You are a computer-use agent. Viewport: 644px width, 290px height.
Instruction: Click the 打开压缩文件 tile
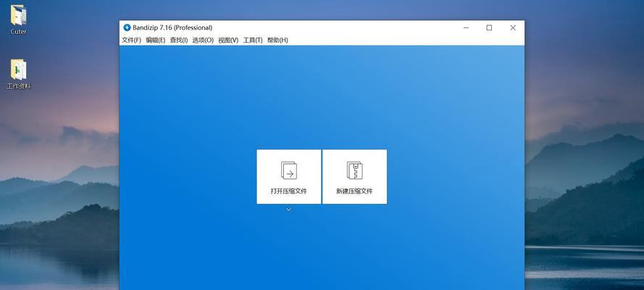pyautogui.click(x=289, y=177)
